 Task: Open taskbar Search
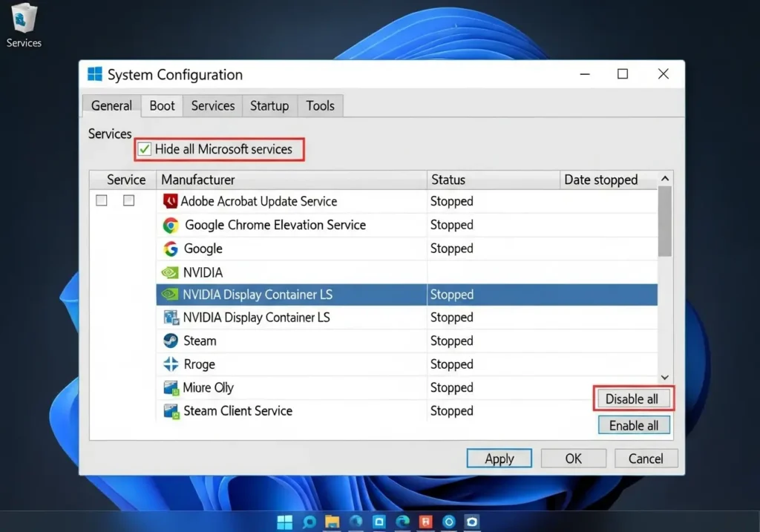click(x=309, y=522)
